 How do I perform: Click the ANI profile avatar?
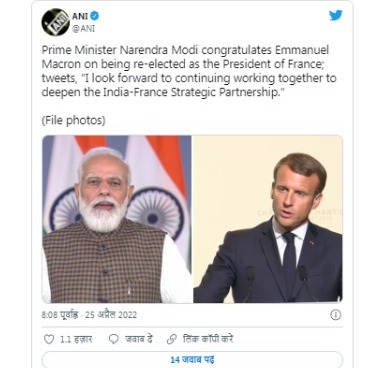55,22
